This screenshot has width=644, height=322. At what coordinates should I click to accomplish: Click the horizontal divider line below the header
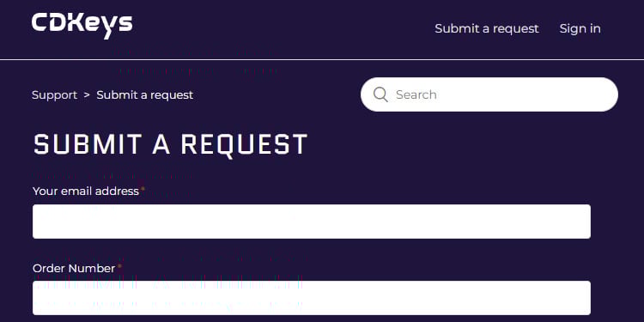322,60
